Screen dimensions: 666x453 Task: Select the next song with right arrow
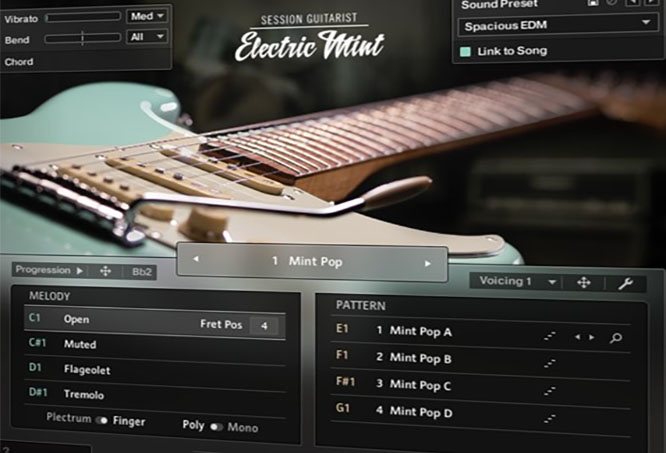428,264
